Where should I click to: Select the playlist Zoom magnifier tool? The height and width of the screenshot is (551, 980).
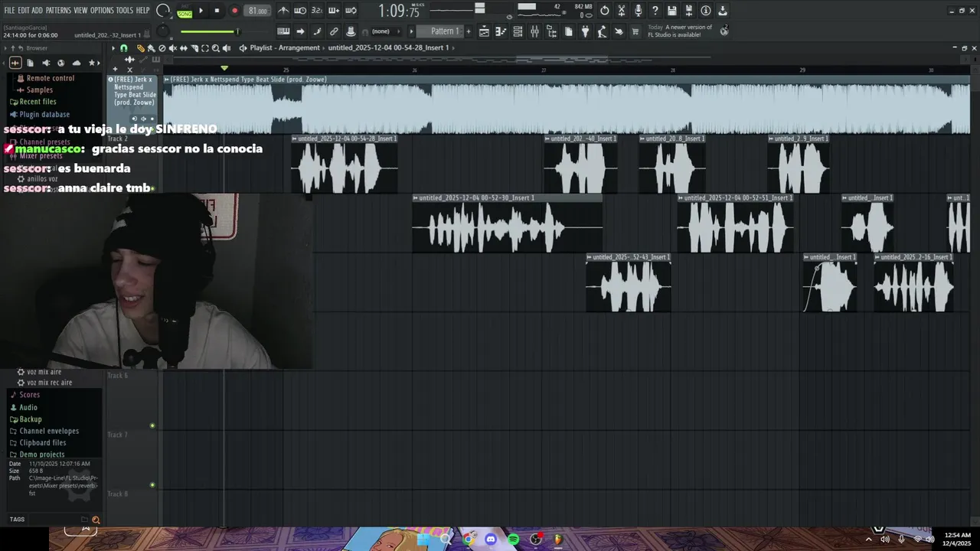pos(216,48)
